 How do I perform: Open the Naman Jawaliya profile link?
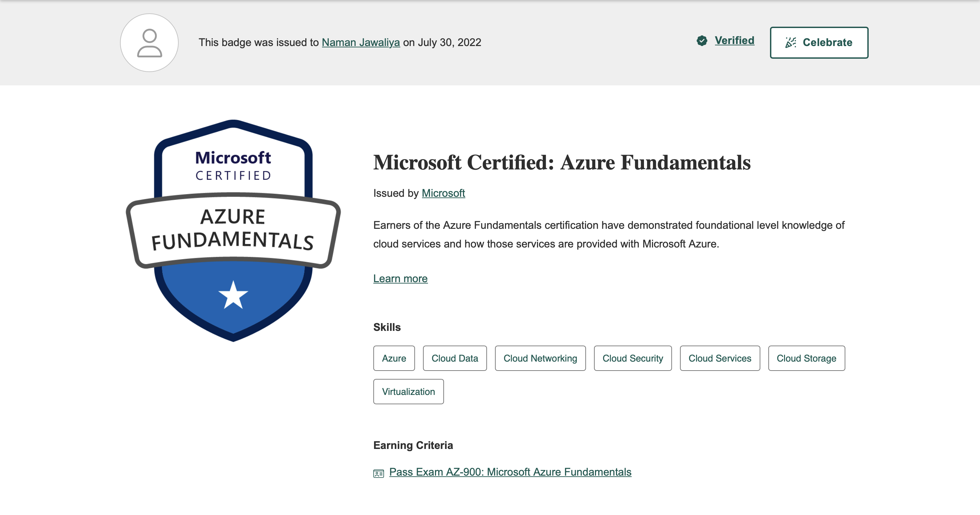361,42
